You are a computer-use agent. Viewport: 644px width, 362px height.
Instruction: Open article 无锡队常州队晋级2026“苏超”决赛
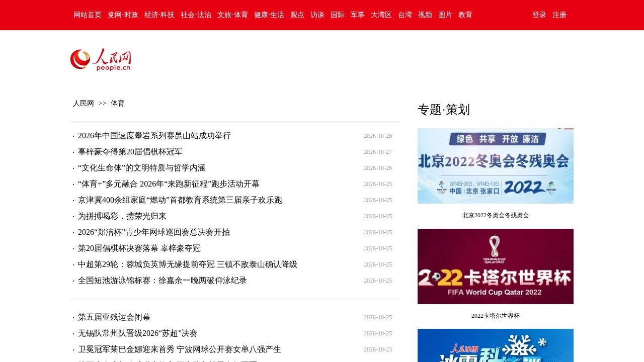[x=138, y=333]
